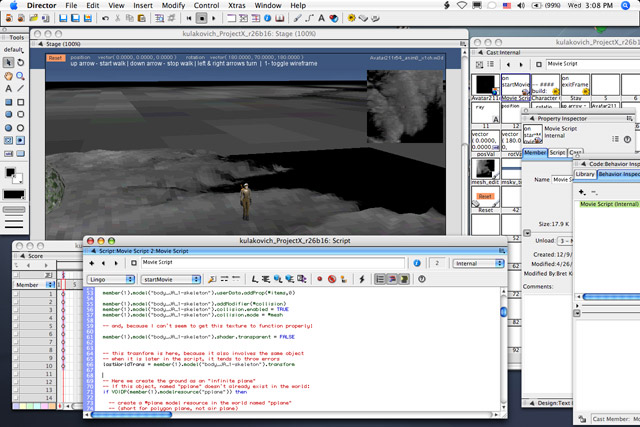Toggle auto format in Script window
Screen dimensions: 640x427
tap(404, 279)
